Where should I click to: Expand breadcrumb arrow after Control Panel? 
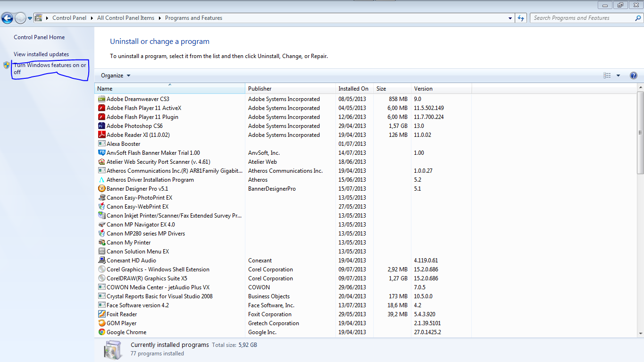92,18
